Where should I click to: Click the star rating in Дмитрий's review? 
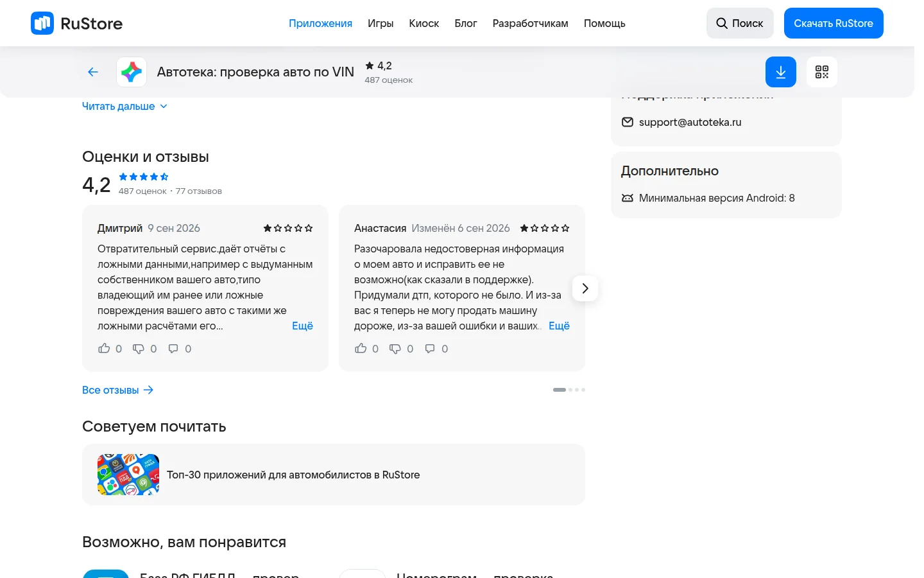tap(288, 228)
